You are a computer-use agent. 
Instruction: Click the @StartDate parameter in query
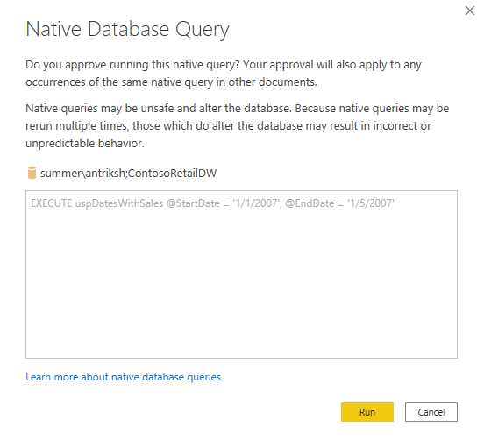[x=193, y=203]
